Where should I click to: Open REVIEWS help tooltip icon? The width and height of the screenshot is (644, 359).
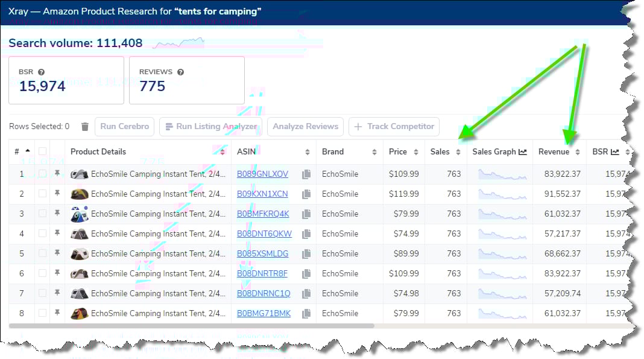180,72
